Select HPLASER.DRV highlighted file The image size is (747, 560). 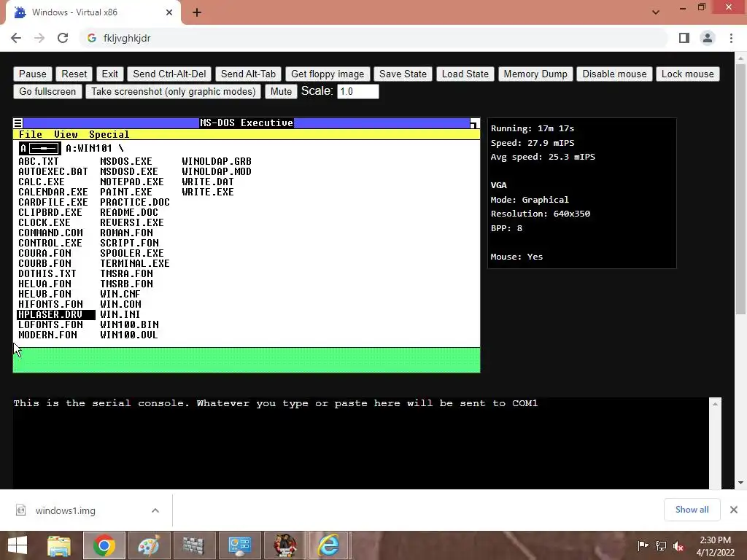coord(55,315)
